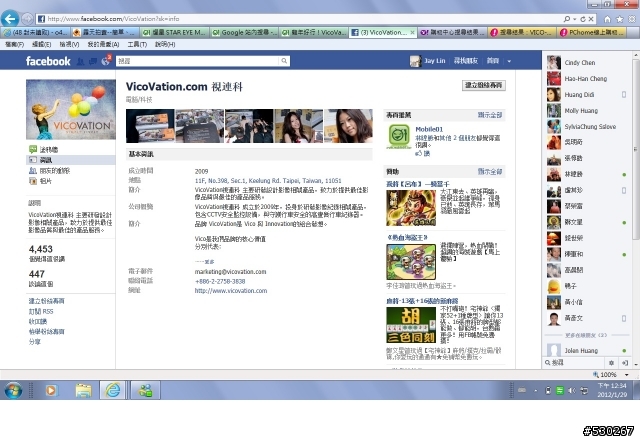Image resolution: width=640 pixels, height=439 pixels.
Task: Click the RSS subscribe link in sidebar
Action: [41, 312]
